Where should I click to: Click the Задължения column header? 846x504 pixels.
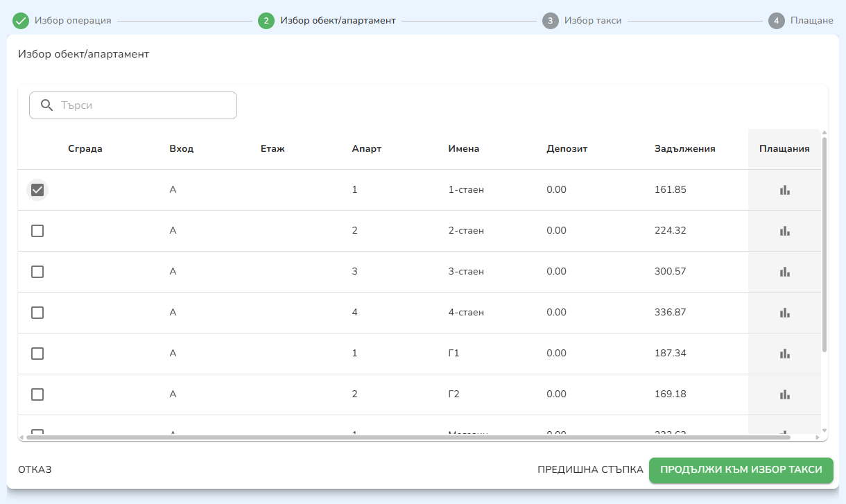(x=684, y=149)
